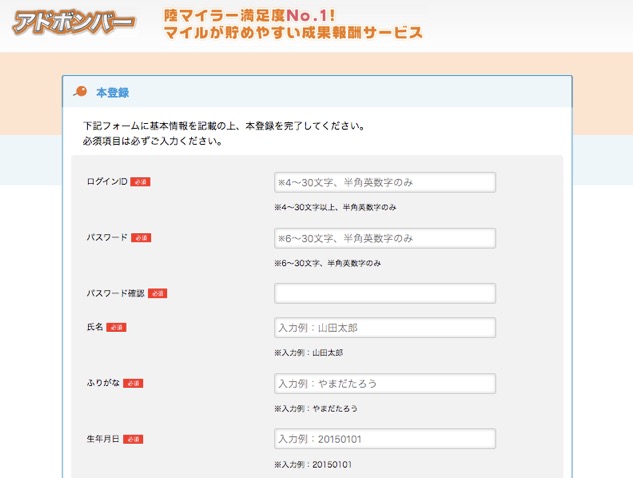Click the ※6〜30文字 hint below password field
This screenshot has height=478, width=633.
[x=328, y=263]
